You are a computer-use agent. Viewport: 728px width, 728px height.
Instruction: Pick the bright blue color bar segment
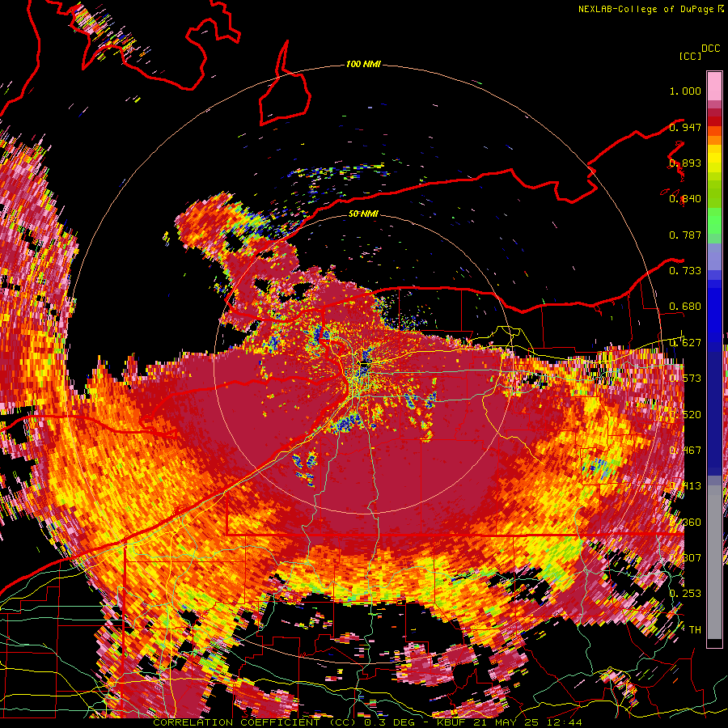click(x=714, y=311)
